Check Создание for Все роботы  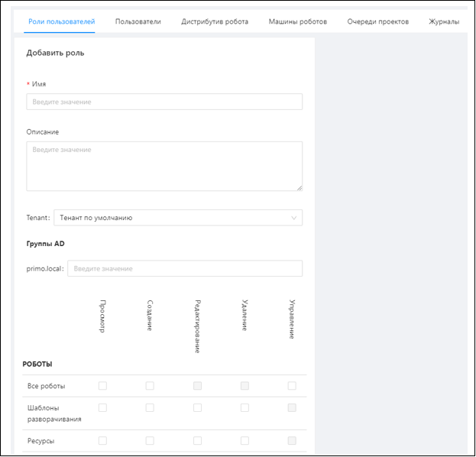coord(150,386)
